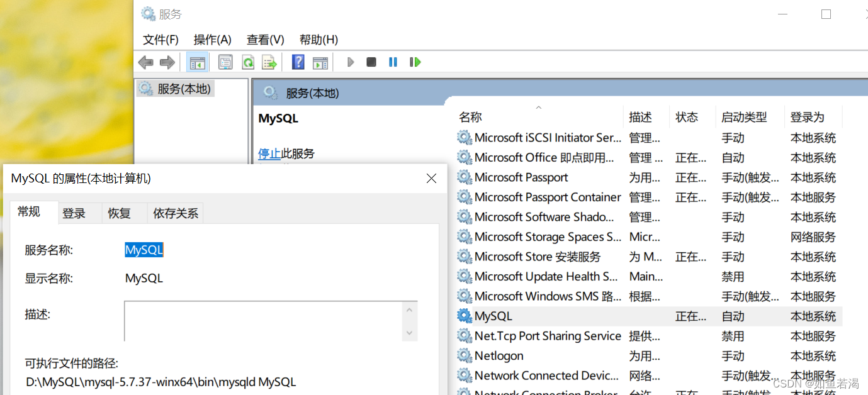The width and height of the screenshot is (868, 395).
Task: Click the Stop service square icon
Action: (371, 62)
